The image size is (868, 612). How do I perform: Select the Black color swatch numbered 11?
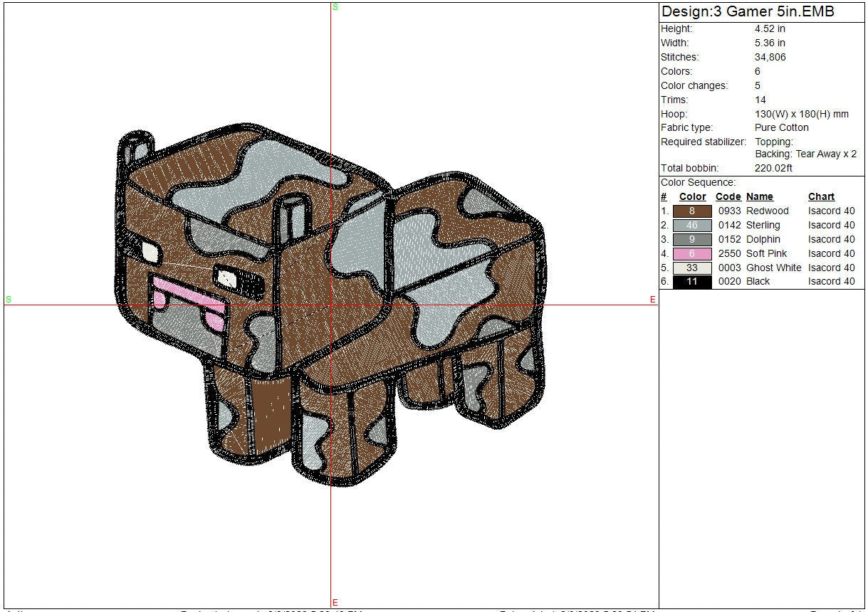pyautogui.click(x=691, y=282)
